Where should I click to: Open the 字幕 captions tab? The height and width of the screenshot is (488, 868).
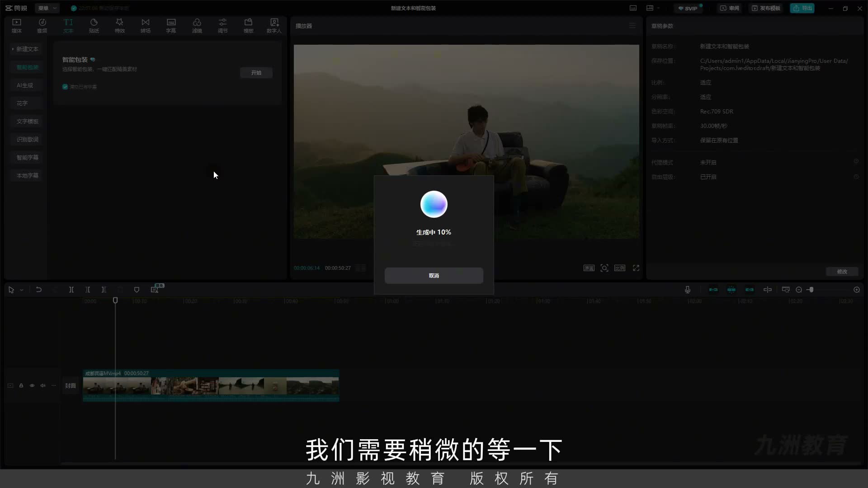click(x=171, y=26)
